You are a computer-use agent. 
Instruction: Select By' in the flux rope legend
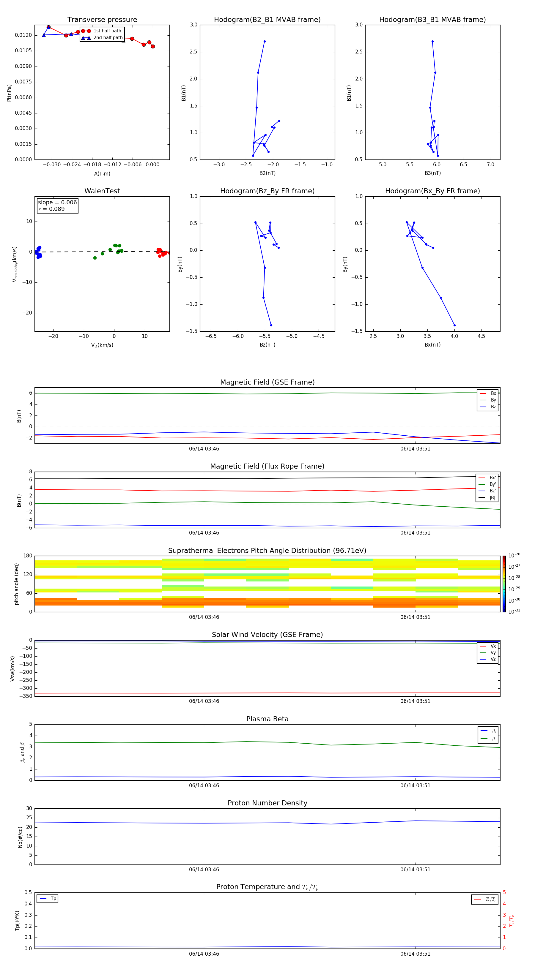[x=487, y=484]
